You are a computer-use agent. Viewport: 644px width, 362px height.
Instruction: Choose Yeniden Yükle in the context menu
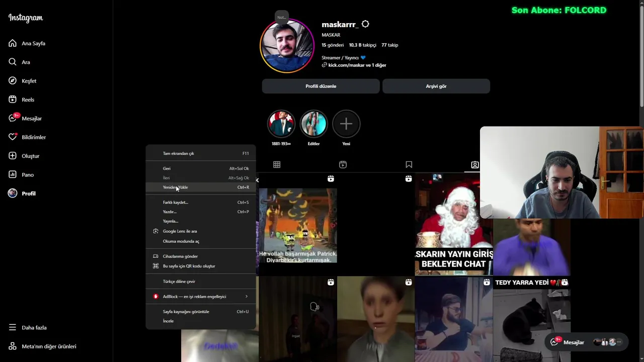click(201, 187)
